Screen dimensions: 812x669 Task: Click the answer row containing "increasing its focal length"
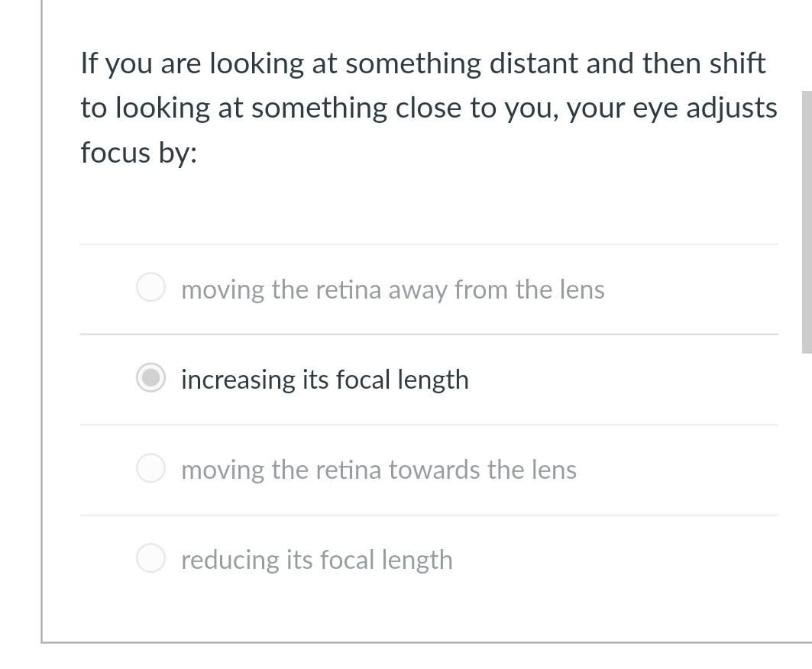tap(429, 377)
